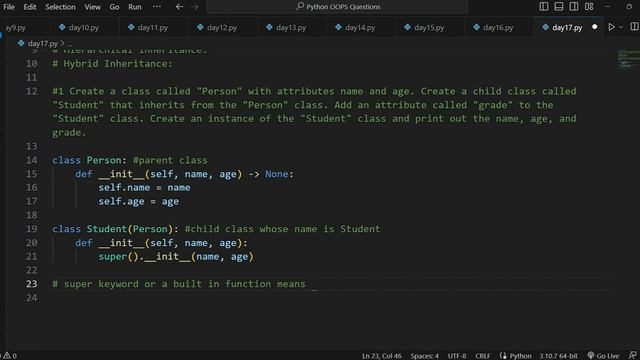The height and width of the screenshot is (360, 640).
Task: Change indentation via Spaces: 4
Action: pos(424,356)
